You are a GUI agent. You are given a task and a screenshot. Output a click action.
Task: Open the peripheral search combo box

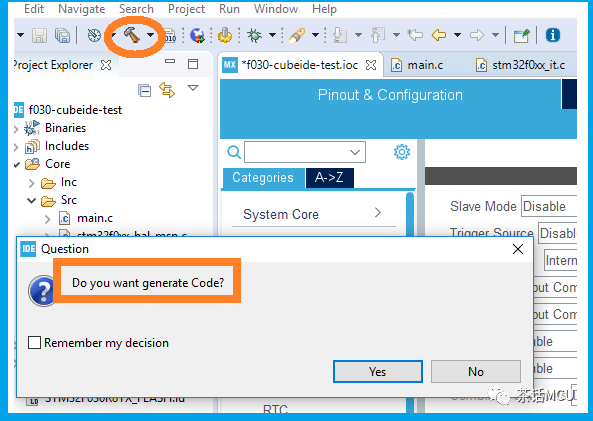tap(305, 152)
